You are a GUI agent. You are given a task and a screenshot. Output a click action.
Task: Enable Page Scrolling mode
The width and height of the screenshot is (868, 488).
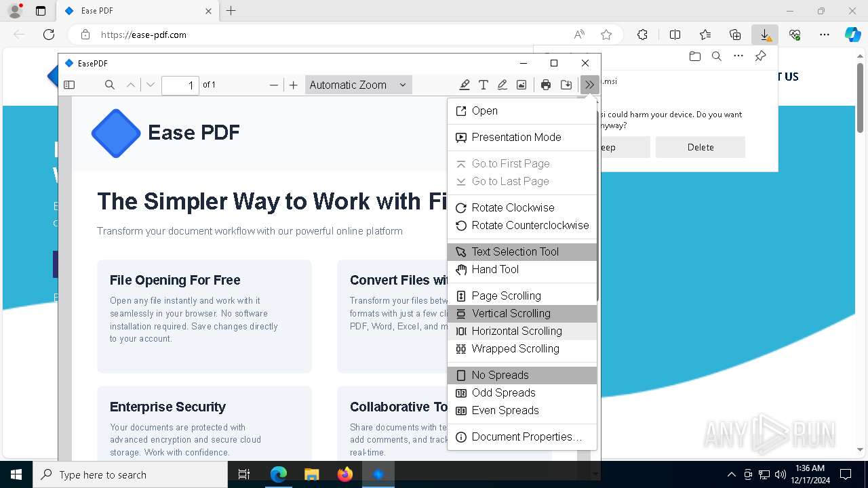(x=522, y=296)
